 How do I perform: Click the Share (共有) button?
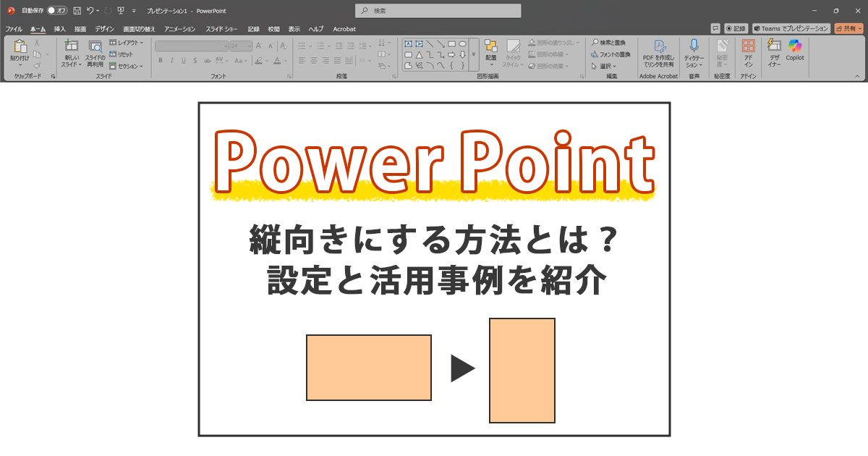848,28
